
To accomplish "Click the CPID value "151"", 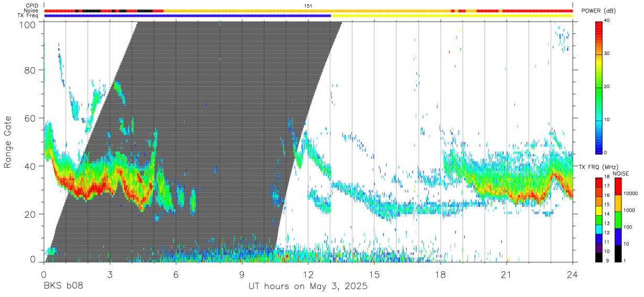I will coord(308,6).
